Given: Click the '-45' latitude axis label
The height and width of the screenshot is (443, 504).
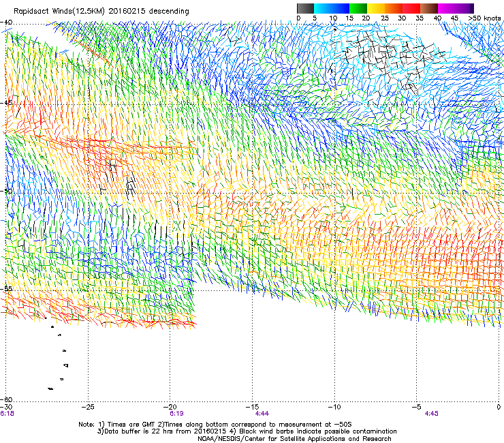Looking at the screenshot, I should click(6, 103).
